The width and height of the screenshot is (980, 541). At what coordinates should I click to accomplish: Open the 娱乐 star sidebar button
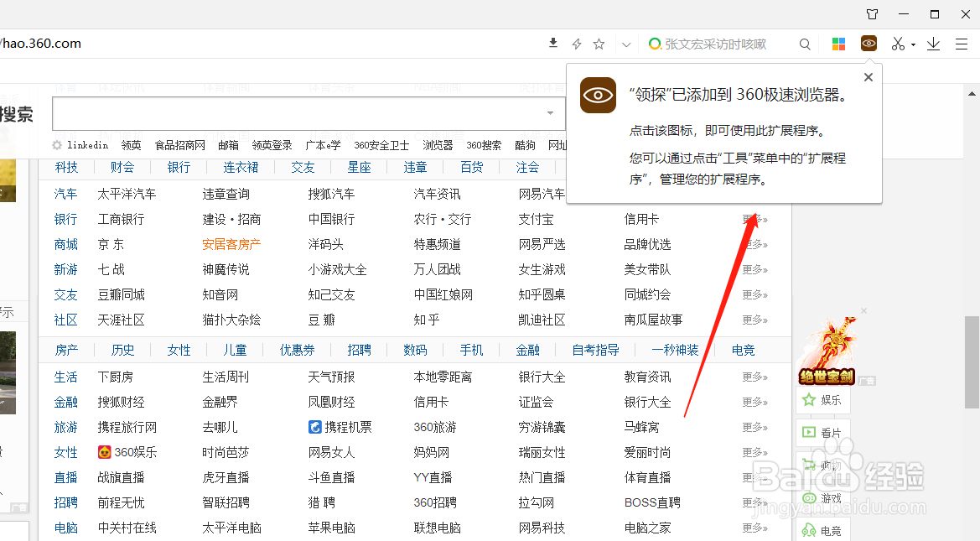[x=822, y=399]
